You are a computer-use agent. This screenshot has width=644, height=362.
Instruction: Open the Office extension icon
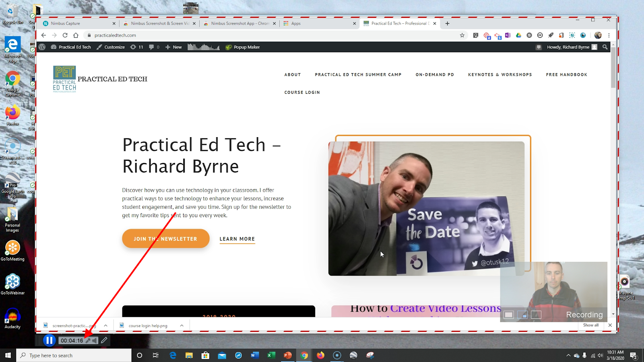click(561, 35)
